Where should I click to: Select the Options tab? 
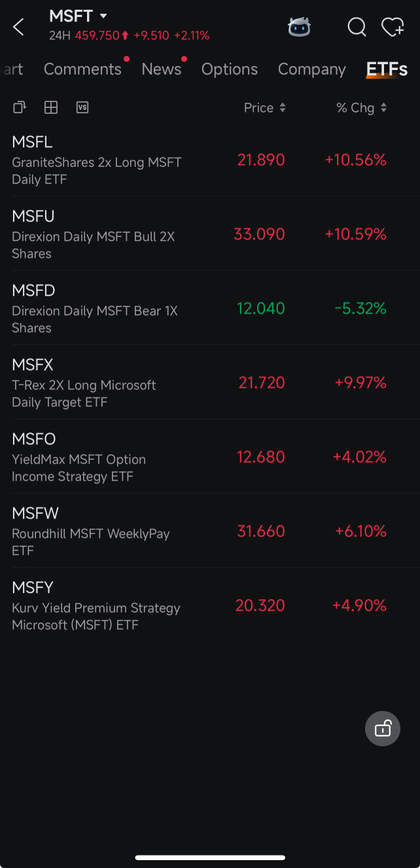pos(230,69)
